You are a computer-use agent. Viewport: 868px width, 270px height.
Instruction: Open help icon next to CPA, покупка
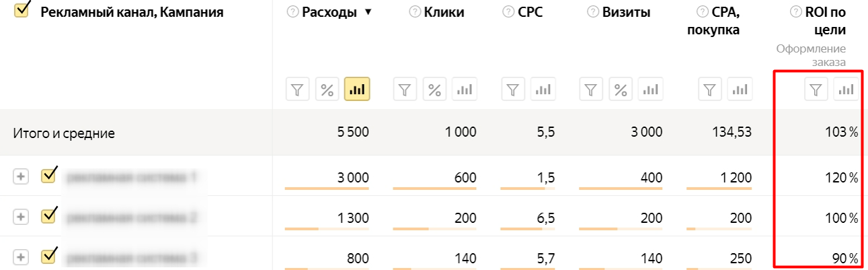(x=701, y=11)
